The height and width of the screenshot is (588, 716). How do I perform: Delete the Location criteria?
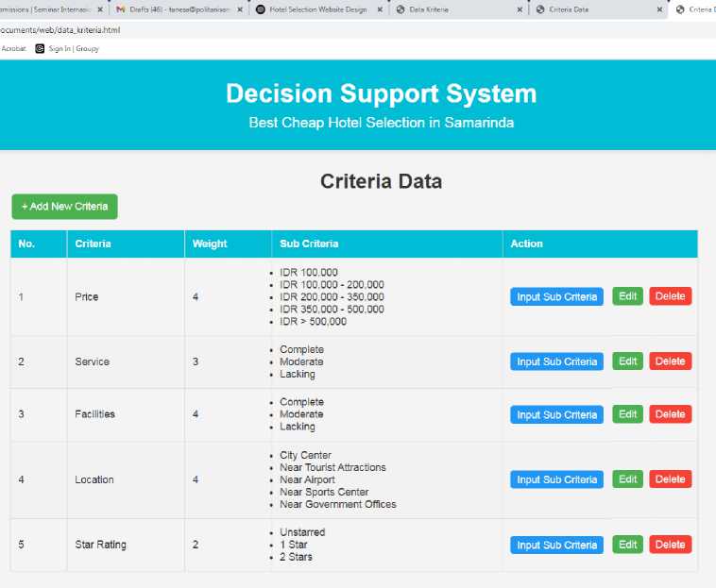pos(670,479)
